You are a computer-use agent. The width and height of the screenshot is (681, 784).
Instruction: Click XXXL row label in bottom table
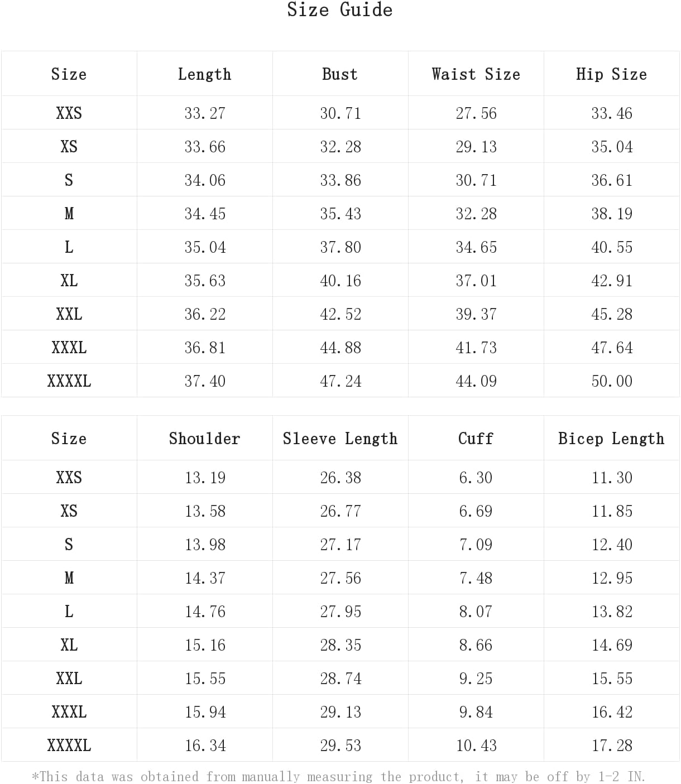pos(69,712)
